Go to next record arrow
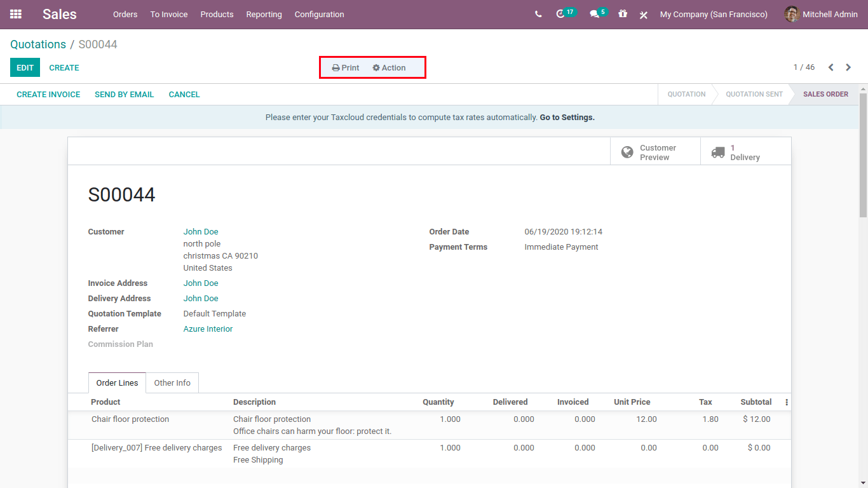868x488 pixels. (x=848, y=67)
